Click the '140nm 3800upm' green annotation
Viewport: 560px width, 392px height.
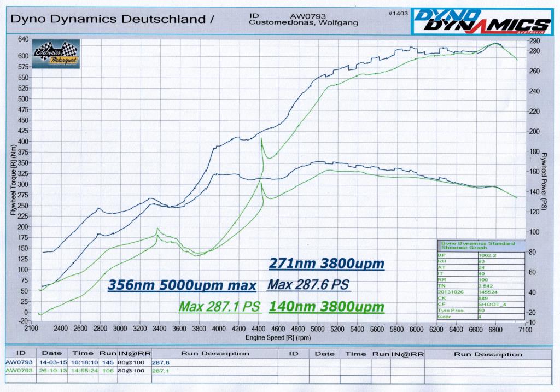326,307
